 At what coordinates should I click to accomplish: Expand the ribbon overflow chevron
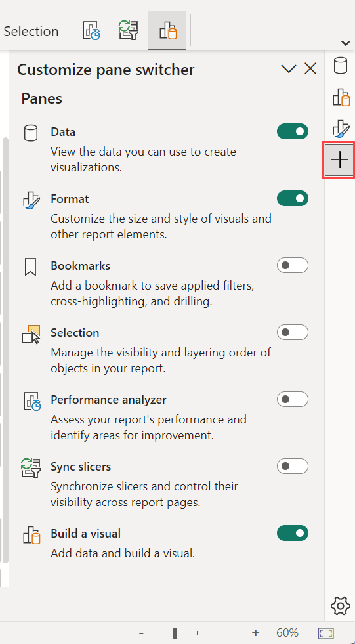(346, 43)
